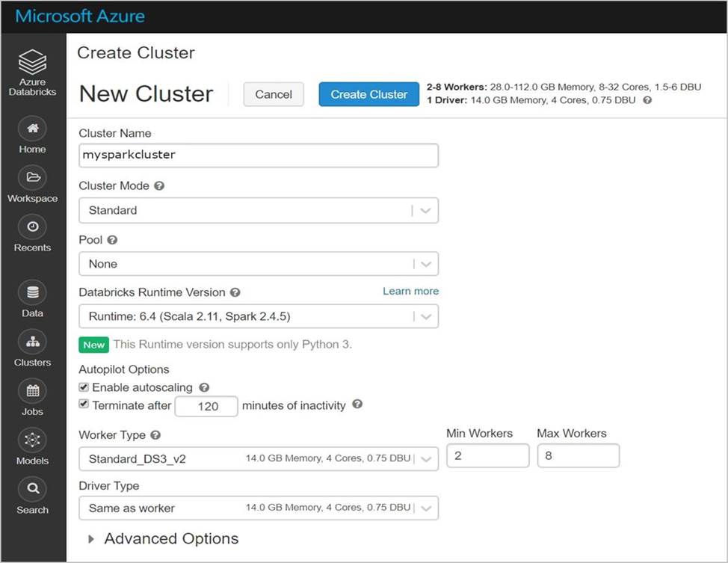Click the Cluster Mode help icon
Viewport: 728px width, 563px height.
[x=159, y=186]
